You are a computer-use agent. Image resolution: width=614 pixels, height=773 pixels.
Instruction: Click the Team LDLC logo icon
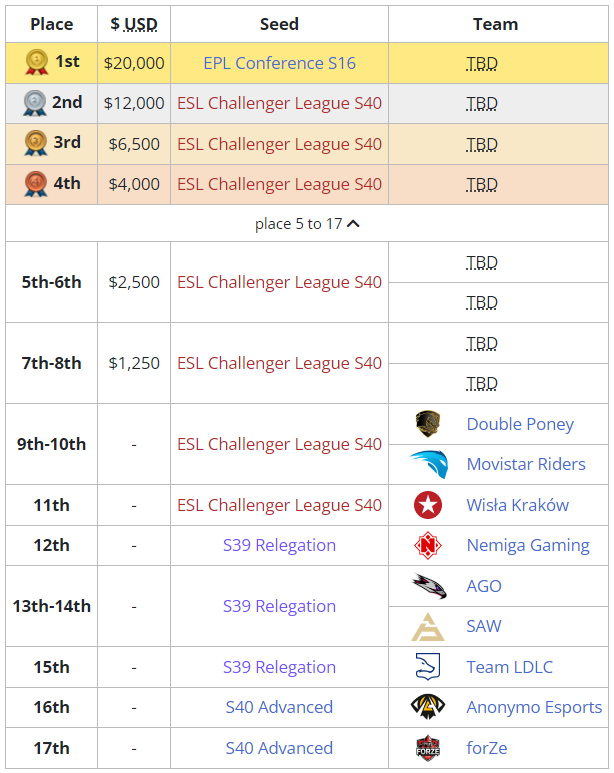[x=428, y=667]
